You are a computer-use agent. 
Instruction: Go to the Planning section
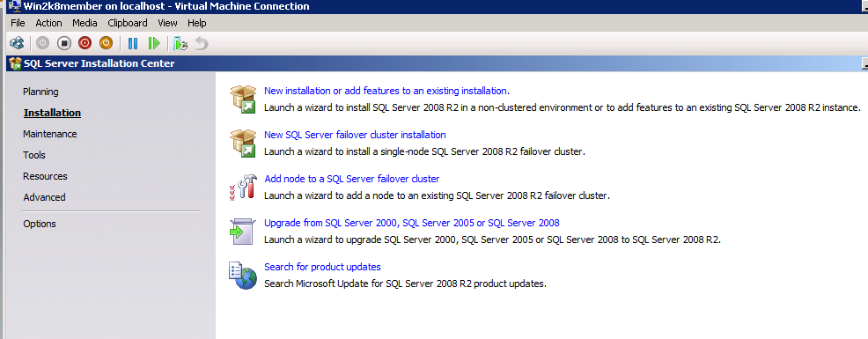coord(40,92)
